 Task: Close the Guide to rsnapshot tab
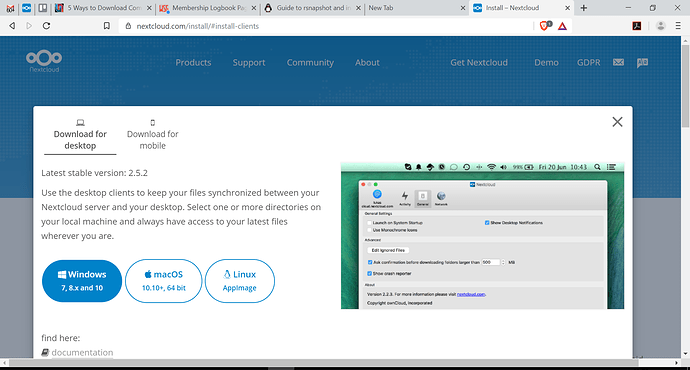click(x=358, y=8)
